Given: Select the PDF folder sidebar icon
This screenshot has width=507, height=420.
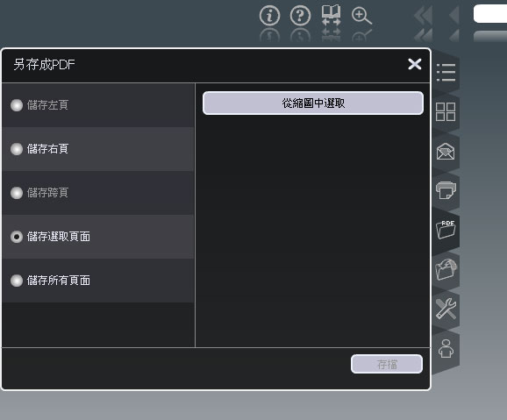Looking at the screenshot, I should (446, 230).
